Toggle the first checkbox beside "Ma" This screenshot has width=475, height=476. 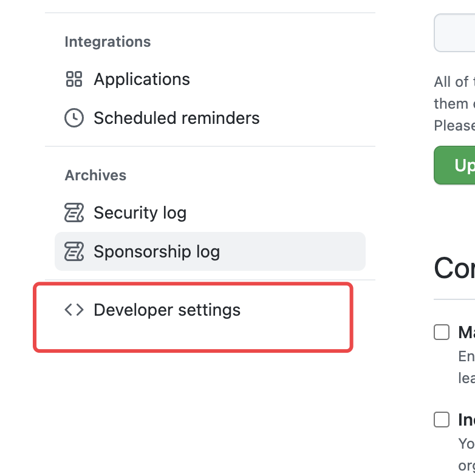(x=442, y=332)
